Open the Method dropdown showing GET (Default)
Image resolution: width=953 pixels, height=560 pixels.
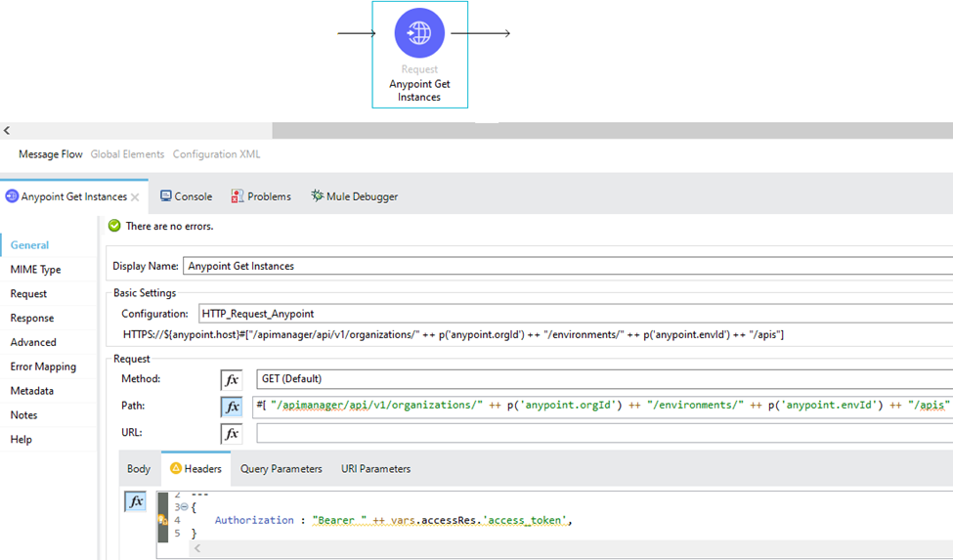(x=604, y=379)
